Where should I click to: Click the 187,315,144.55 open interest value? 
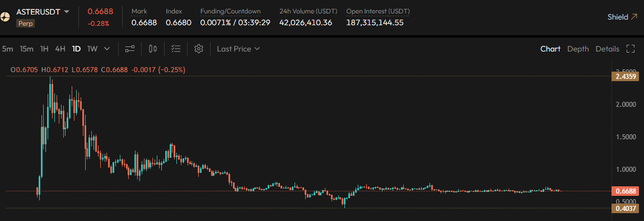pyautogui.click(x=375, y=22)
